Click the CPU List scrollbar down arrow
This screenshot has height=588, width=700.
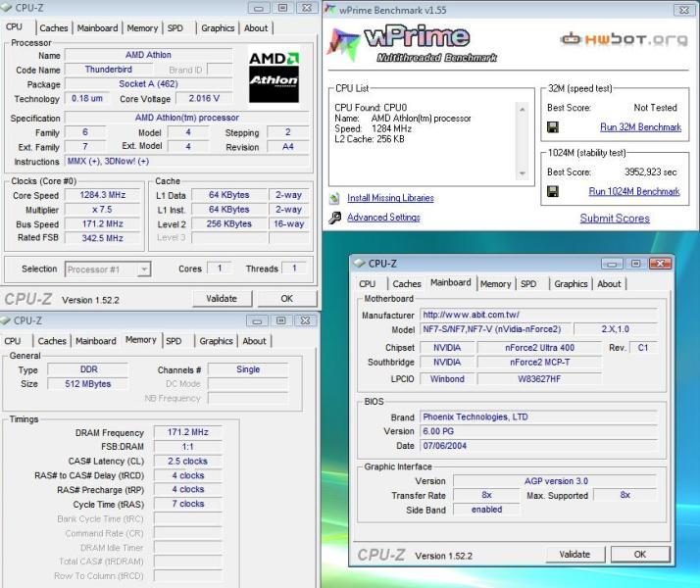522,173
